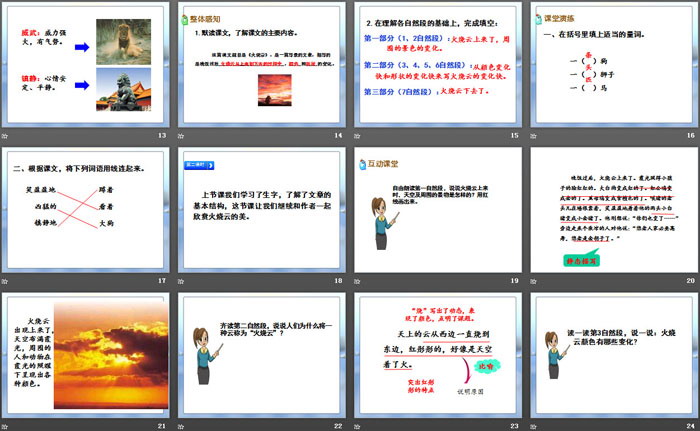Select slide 18 thumbnail with 第二课时 label
Image resolution: width=700 pixels, height=431 pixels.
coord(262,210)
